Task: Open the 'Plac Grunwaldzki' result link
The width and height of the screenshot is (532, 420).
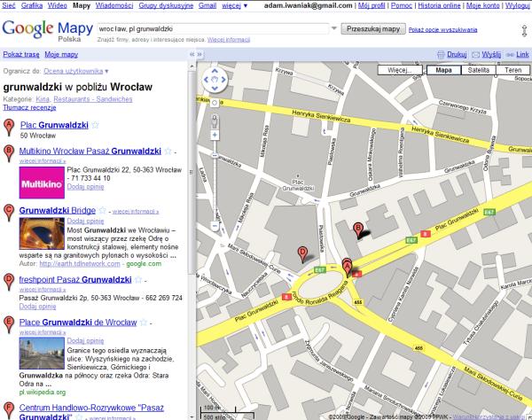Action: coord(54,125)
